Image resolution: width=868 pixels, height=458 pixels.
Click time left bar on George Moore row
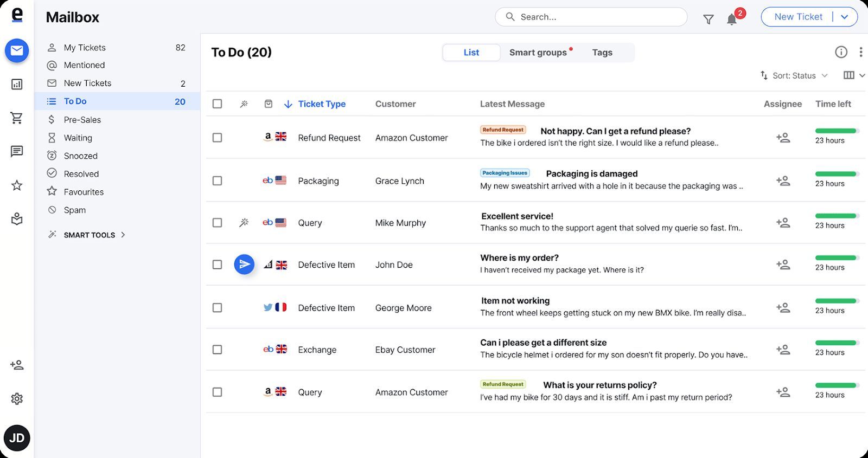pos(836,301)
